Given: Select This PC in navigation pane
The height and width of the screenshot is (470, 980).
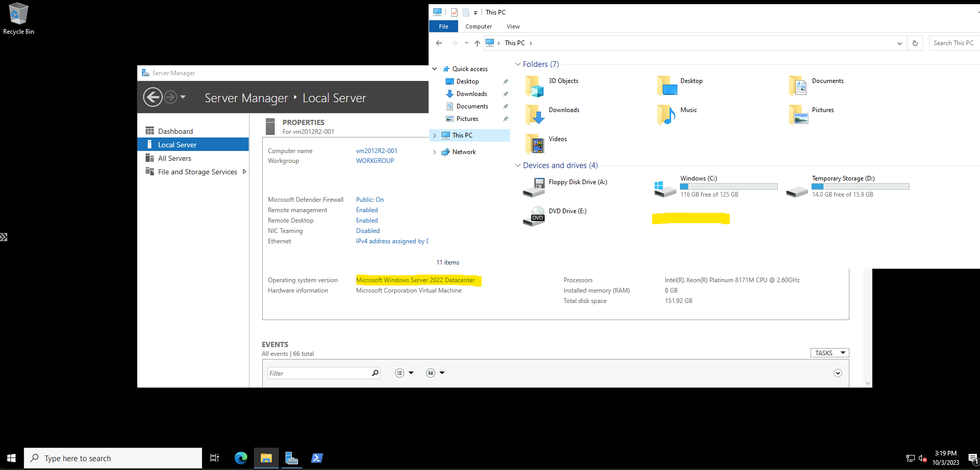Looking at the screenshot, I should 470,135.
